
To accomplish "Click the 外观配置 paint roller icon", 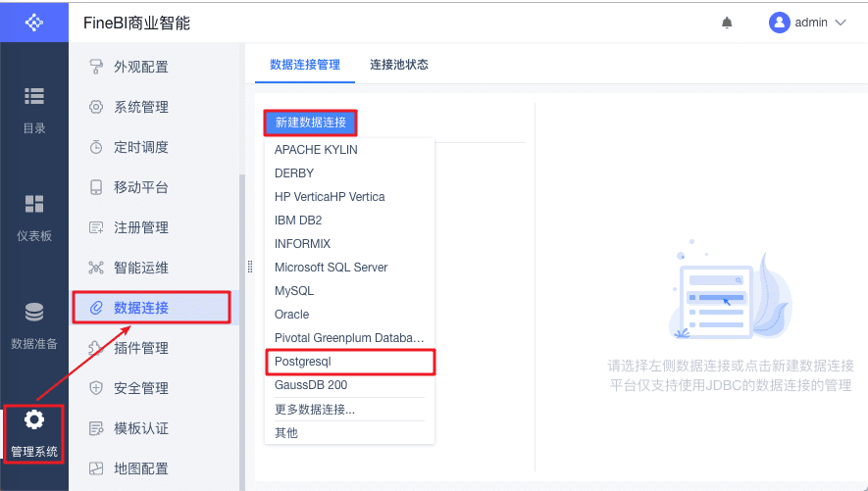I will (96, 67).
